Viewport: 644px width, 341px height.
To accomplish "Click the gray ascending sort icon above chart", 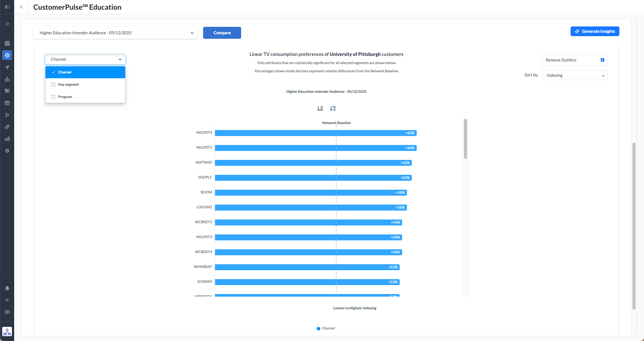I will pyautogui.click(x=320, y=108).
